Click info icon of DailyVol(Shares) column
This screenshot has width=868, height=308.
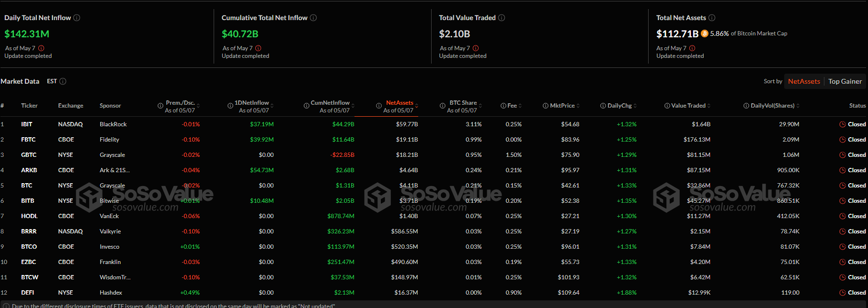[x=746, y=106]
